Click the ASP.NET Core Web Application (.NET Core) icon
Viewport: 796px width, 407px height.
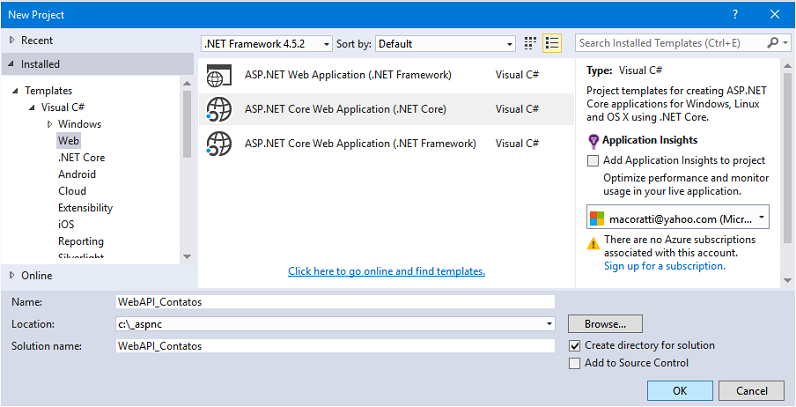tap(219, 109)
